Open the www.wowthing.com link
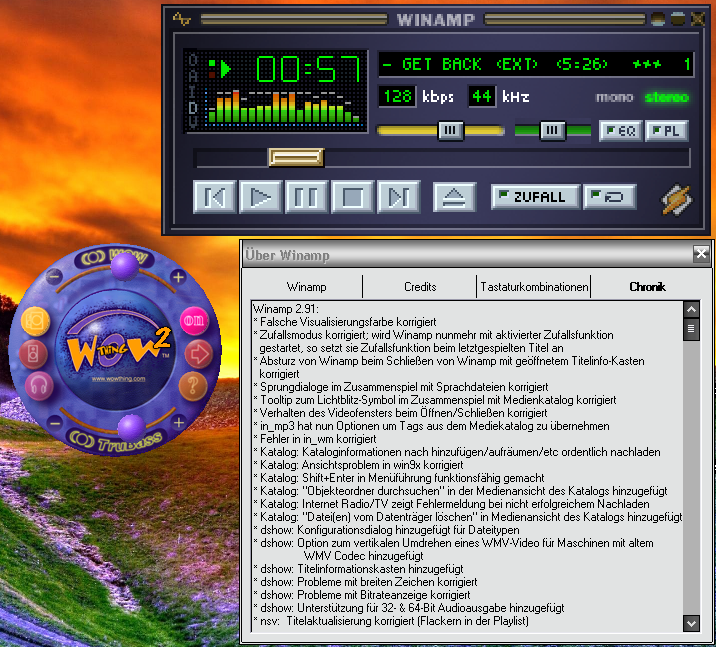This screenshot has width=716, height=647. (x=118, y=379)
